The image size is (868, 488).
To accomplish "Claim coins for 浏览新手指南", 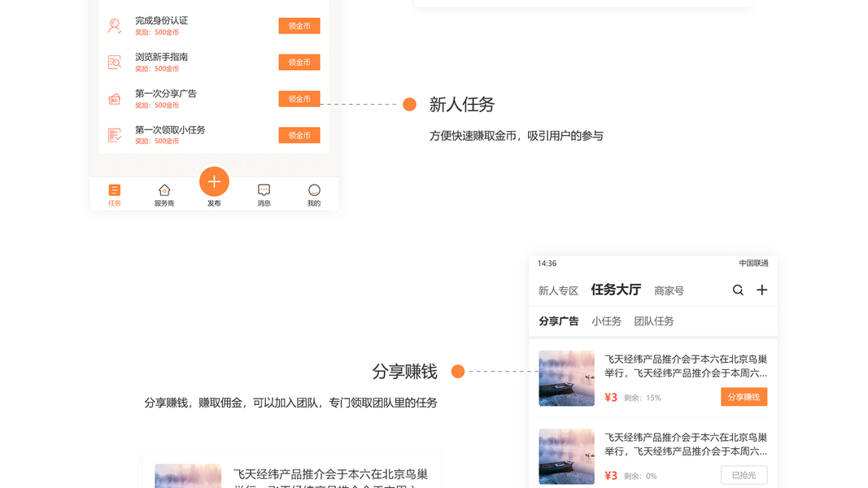I will coord(299,63).
